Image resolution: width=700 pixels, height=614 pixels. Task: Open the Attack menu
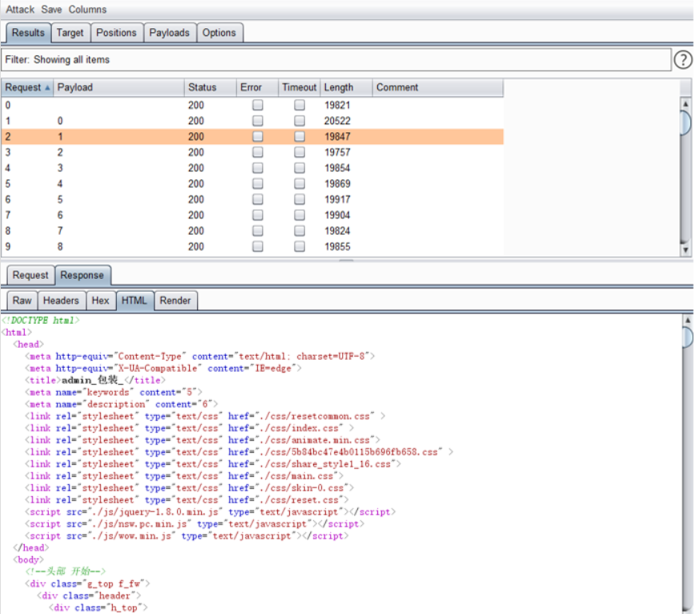tap(20, 10)
